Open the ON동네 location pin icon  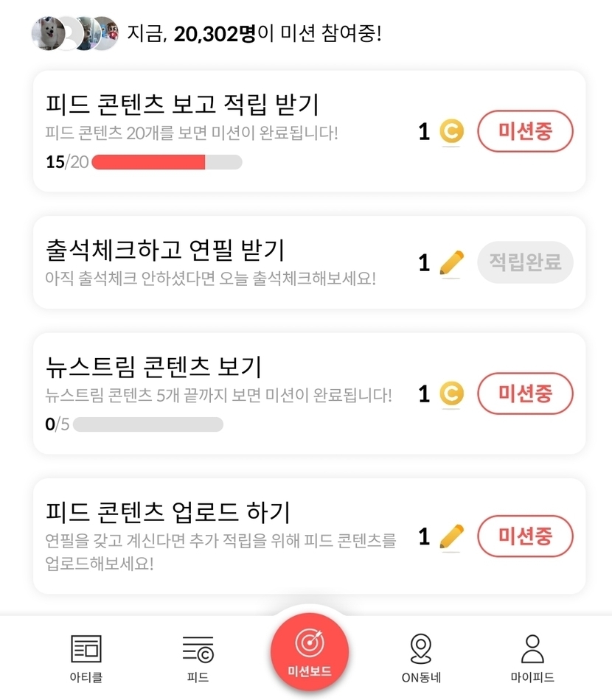(420, 648)
